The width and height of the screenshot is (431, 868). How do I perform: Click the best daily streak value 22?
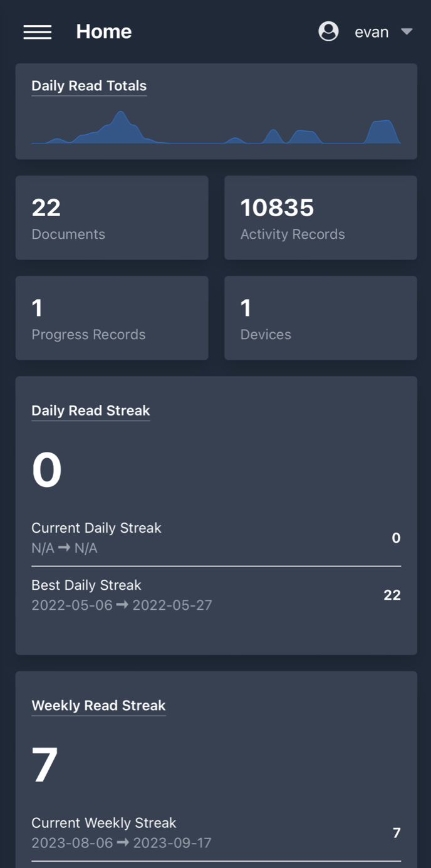(x=392, y=595)
